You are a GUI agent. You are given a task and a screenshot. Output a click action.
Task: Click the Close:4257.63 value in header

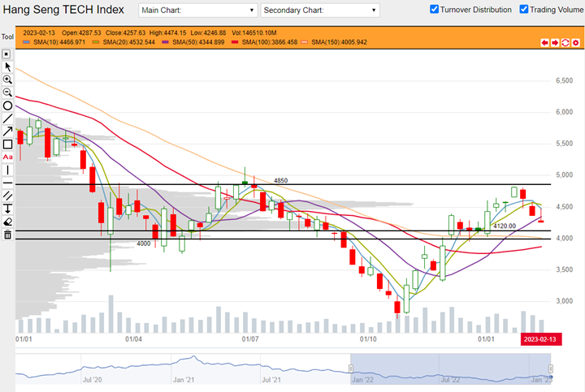pyautogui.click(x=125, y=32)
